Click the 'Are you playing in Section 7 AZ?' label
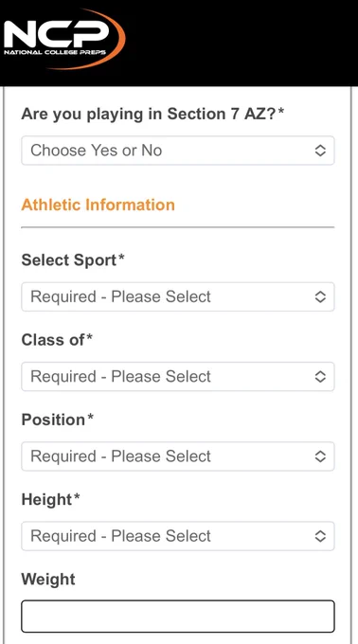358x644 pixels. point(152,114)
